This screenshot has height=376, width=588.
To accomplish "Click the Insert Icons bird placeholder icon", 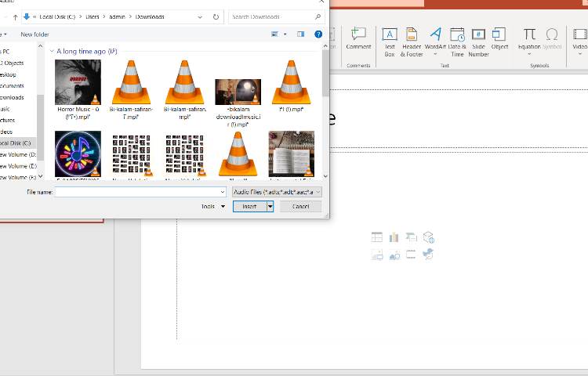I will coord(428,255).
